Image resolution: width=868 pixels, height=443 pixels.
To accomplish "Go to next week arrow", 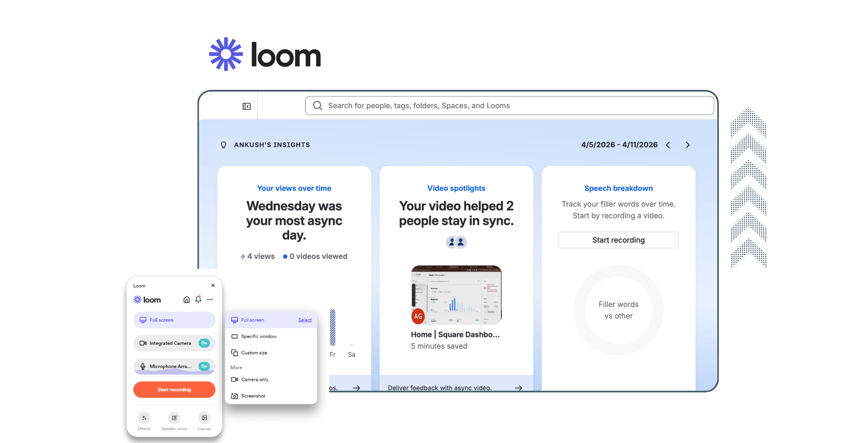I will (x=687, y=145).
